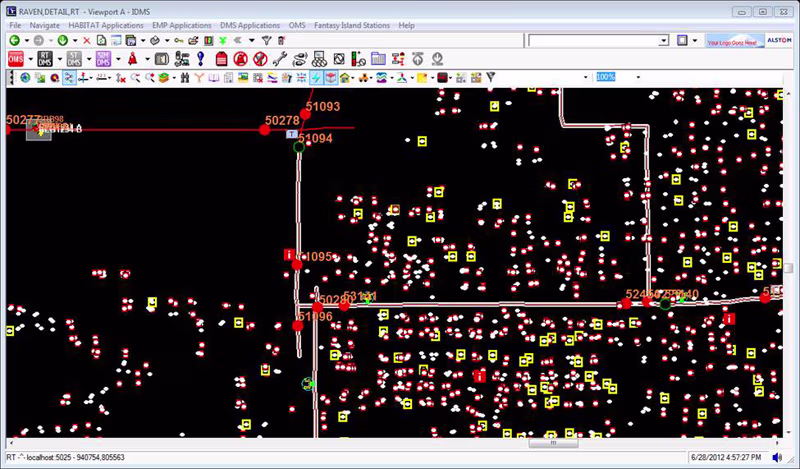
Task: Click the red X cancel icon
Action: tap(87, 41)
